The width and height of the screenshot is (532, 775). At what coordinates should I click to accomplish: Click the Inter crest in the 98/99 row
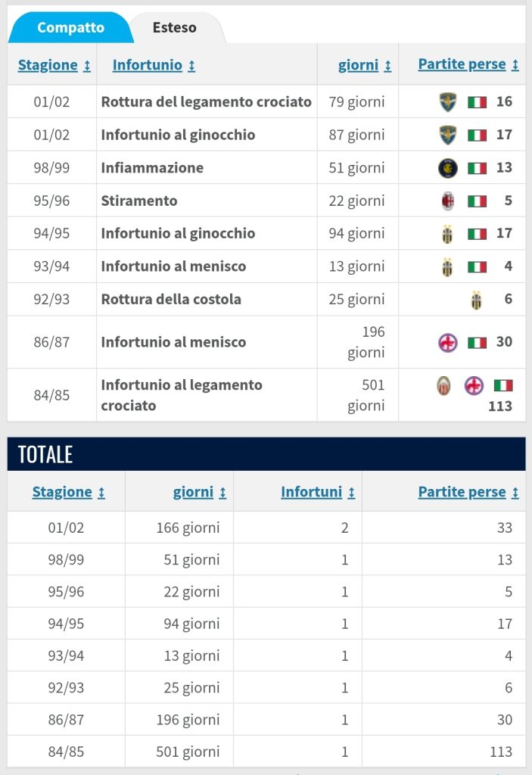pyautogui.click(x=448, y=168)
